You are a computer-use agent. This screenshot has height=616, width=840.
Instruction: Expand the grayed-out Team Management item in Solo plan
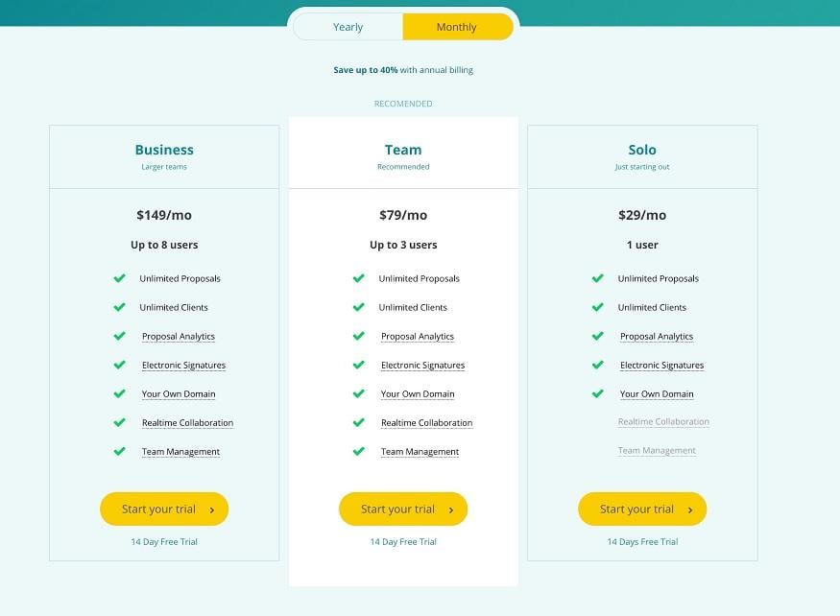click(x=657, y=450)
